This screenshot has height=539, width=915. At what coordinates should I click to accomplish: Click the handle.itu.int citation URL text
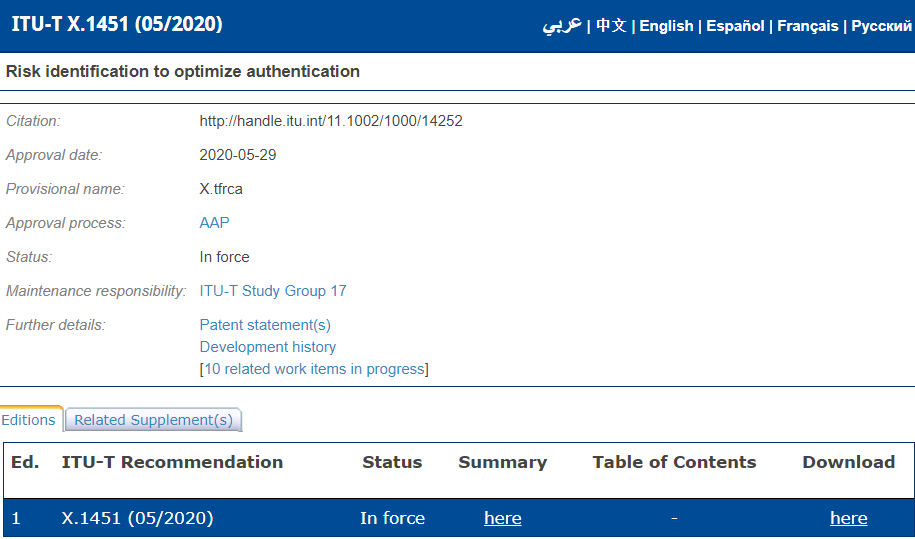[331, 121]
